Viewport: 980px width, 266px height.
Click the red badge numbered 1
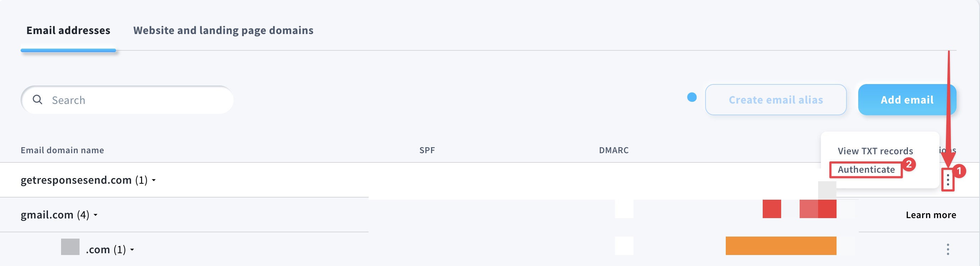point(959,171)
